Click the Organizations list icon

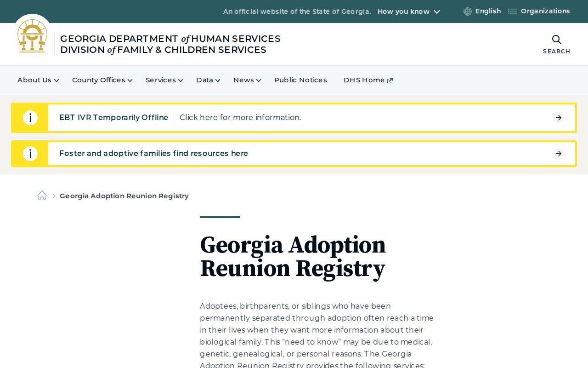(512, 11)
